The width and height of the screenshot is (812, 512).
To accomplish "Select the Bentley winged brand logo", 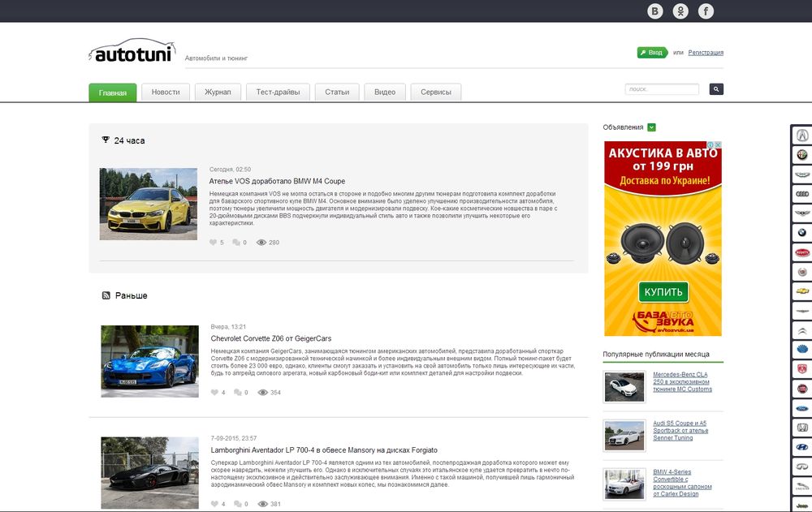I will [802, 213].
